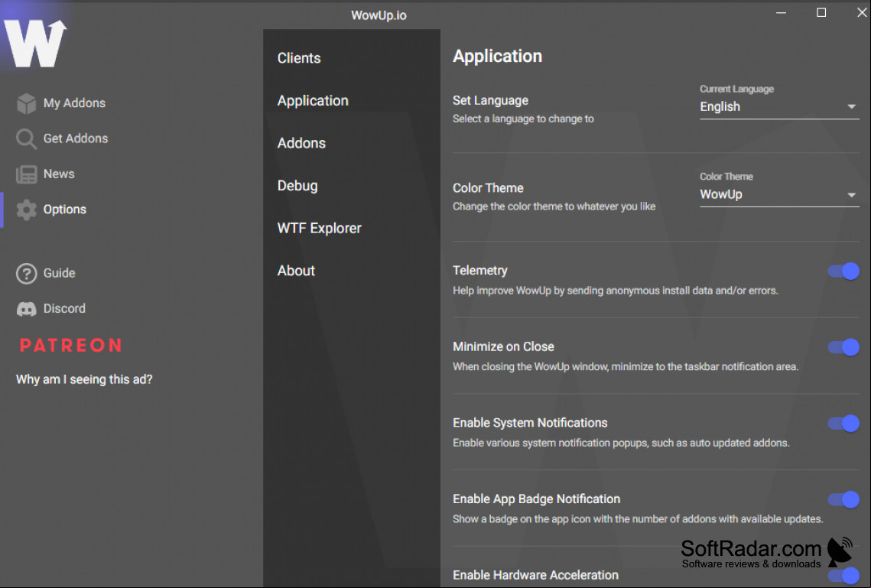Open the Color Theme dropdown
871x588 pixels.
click(779, 194)
